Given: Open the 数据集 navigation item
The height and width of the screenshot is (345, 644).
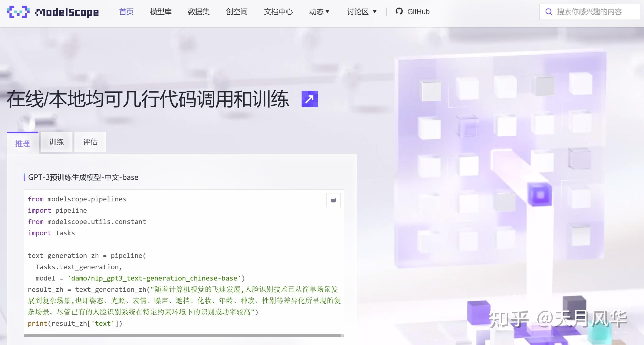Looking at the screenshot, I should (x=199, y=12).
